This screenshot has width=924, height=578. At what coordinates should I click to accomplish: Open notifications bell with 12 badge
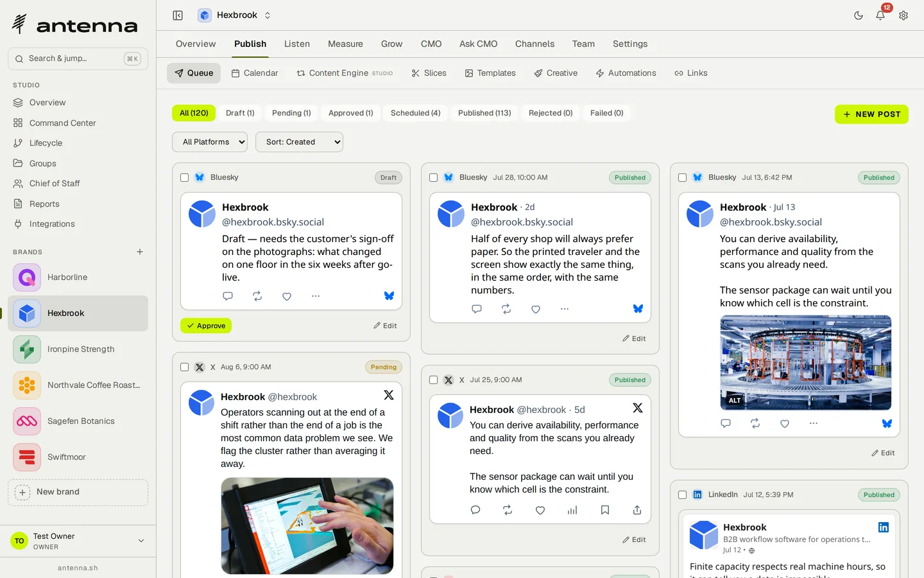click(880, 15)
